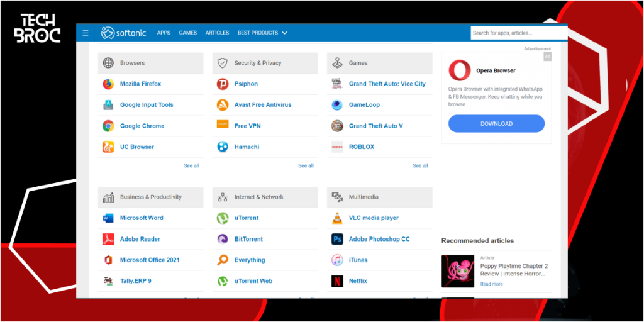
Task: Click Read more on Poppy Playtime article
Action: 492,284
